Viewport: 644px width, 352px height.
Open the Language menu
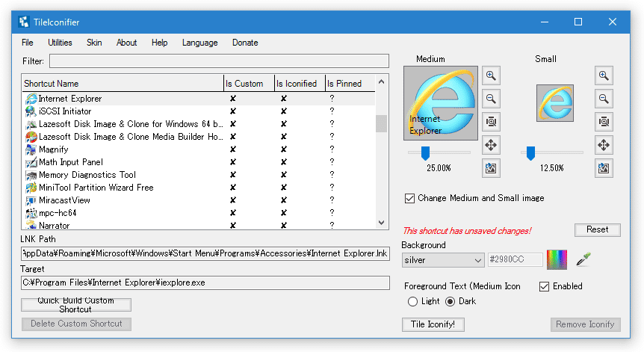click(x=200, y=43)
